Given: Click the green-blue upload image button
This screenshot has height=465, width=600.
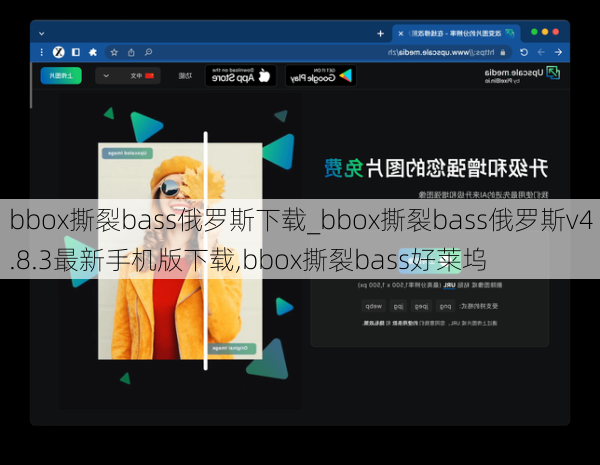Looking at the screenshot, I should coord(61,76).
